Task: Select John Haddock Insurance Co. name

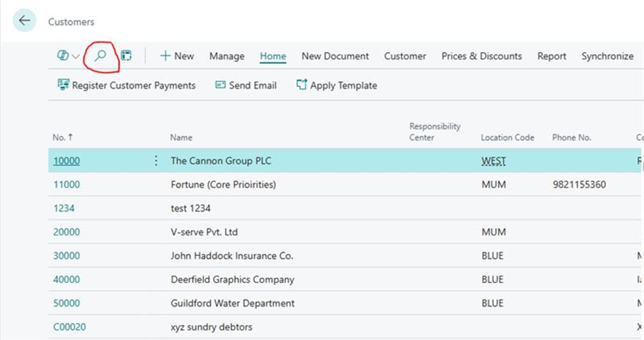Action: tap(232, 256)
